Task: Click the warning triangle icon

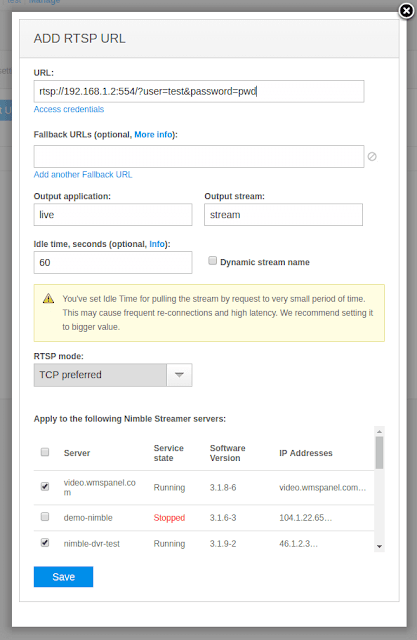Action: click(49, 298)
